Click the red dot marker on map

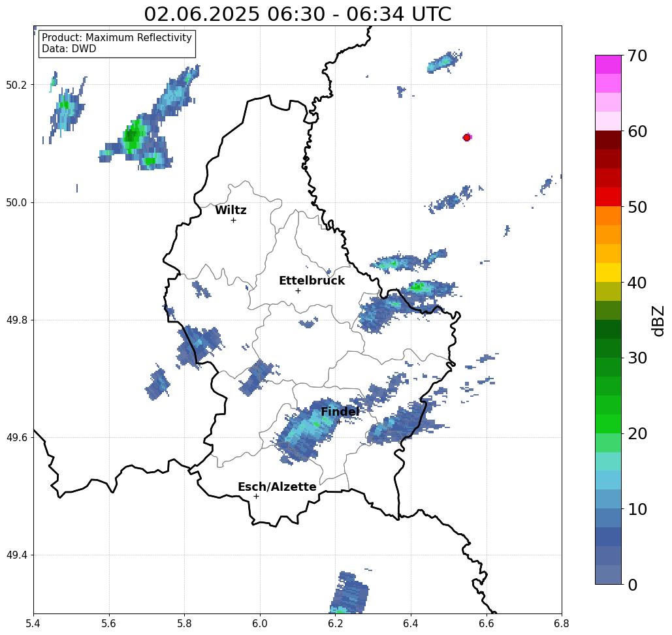click(x=467, y=138)
